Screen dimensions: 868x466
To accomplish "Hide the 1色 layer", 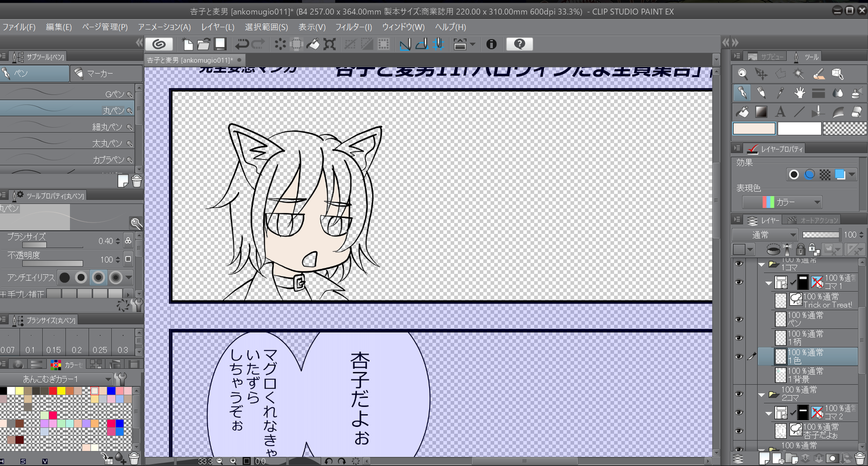I will click(x=739, y=357).
